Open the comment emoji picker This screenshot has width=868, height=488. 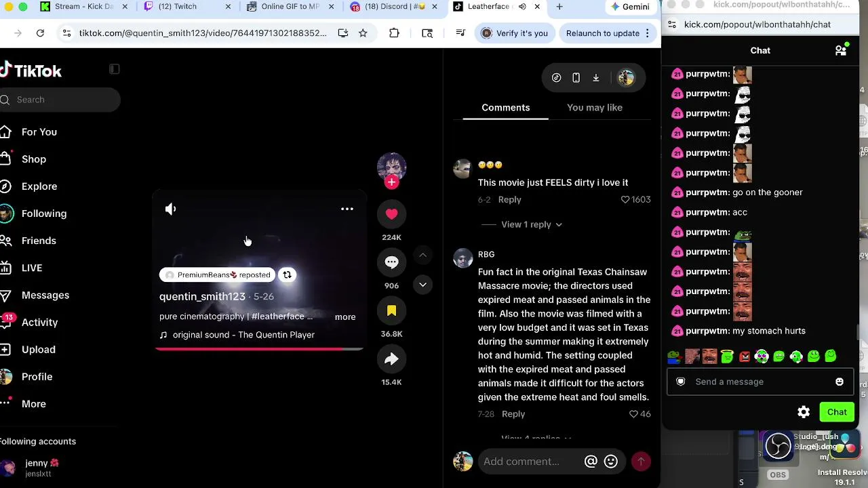[x=611, y=462]
